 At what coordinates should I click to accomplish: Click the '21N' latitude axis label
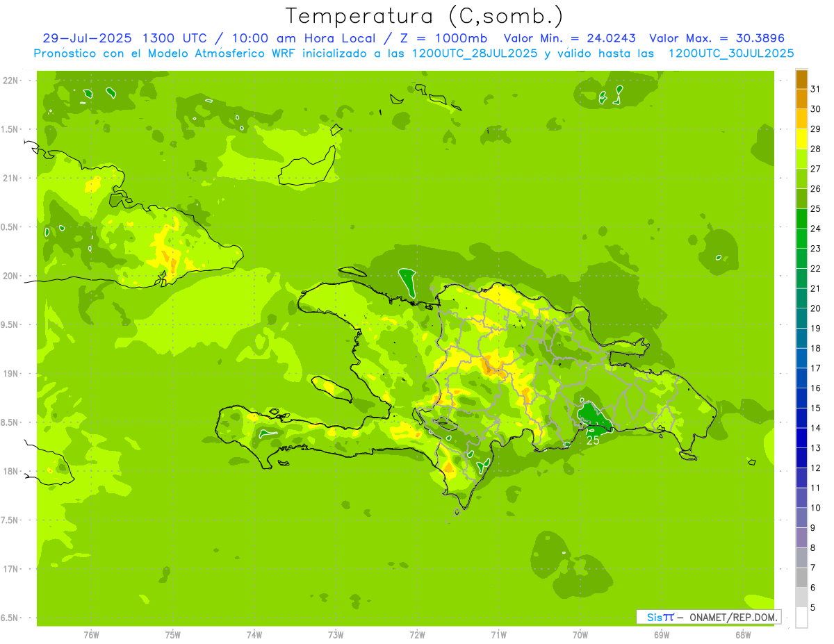[x=10, y=178]
